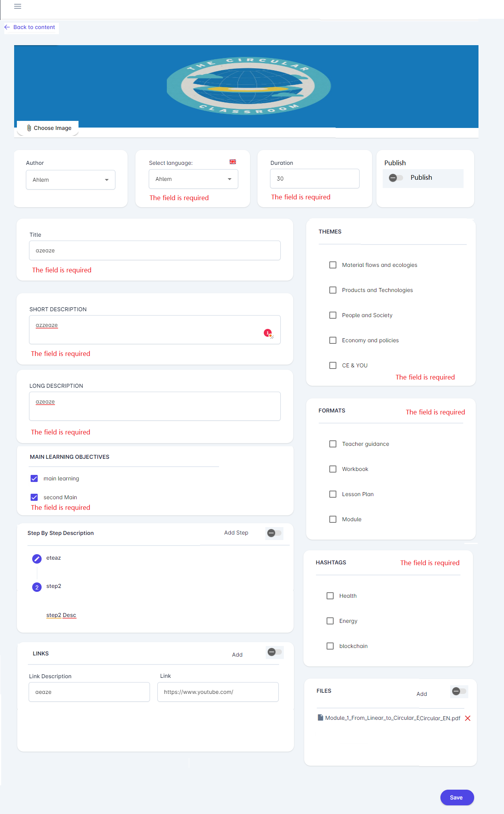Click the Back to content arrow link
The image size is (504, 814).
pyautogui.click(x=30, y=27)
